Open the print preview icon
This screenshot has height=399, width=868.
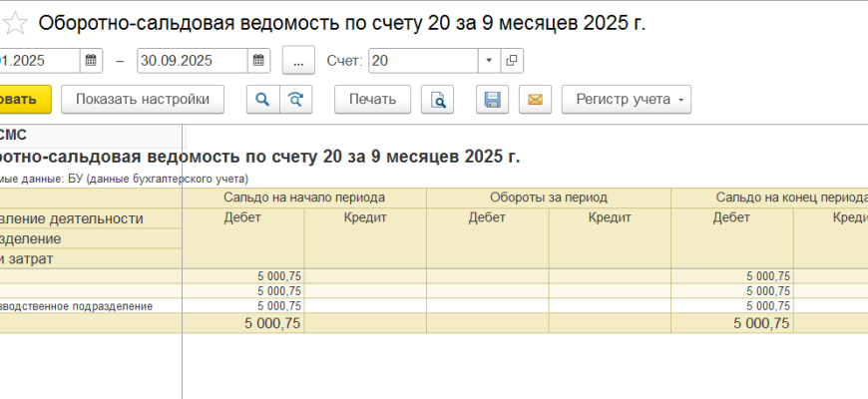coord(437,99)
